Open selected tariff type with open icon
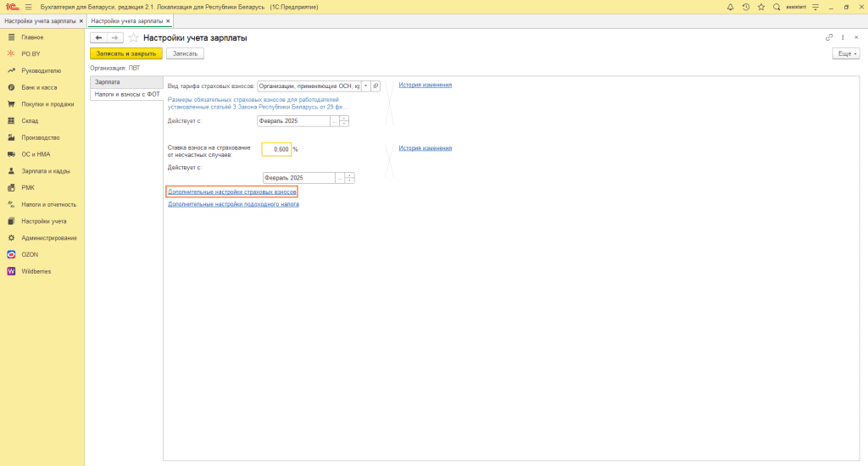The height and width of the screenshot is (466, 868). point(376,86)
